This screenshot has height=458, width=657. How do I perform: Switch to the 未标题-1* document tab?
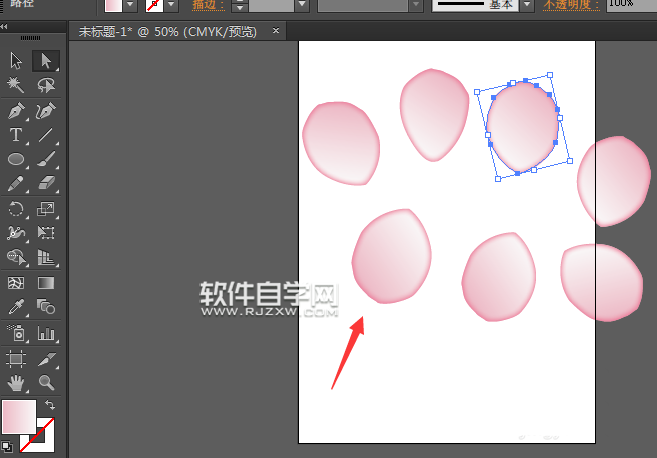tap(168, 32)
